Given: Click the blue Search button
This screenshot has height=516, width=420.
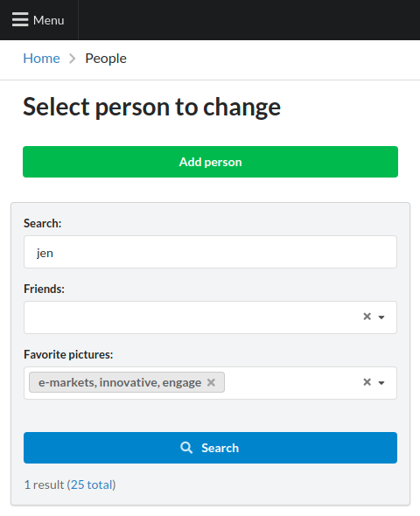Looking at the screenshot, I should pyautogui.click(x=210, y=448).
